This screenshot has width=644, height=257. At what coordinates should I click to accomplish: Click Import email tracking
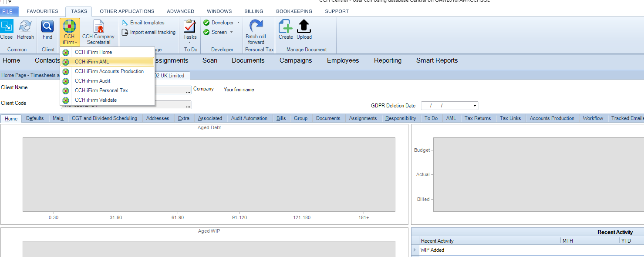[x=148, y=32]
